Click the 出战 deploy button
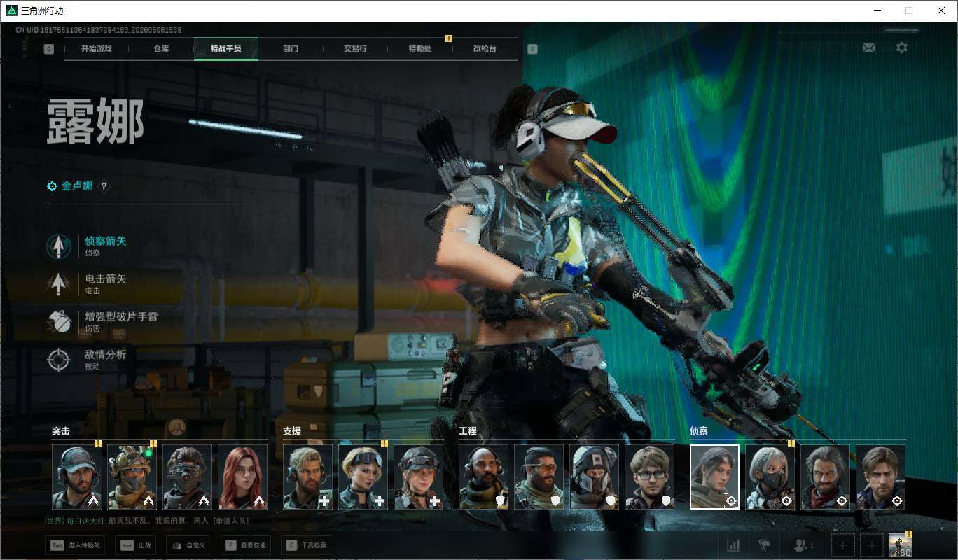The height and width of the screenshot is (560, 958). [136, 545]
